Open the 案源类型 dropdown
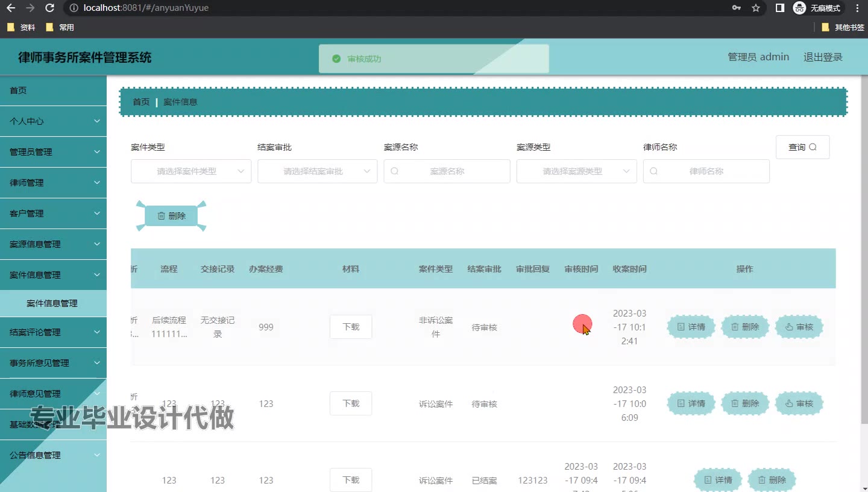The height and width of the screenshot is (492, 868). click(x=577, y=171)
